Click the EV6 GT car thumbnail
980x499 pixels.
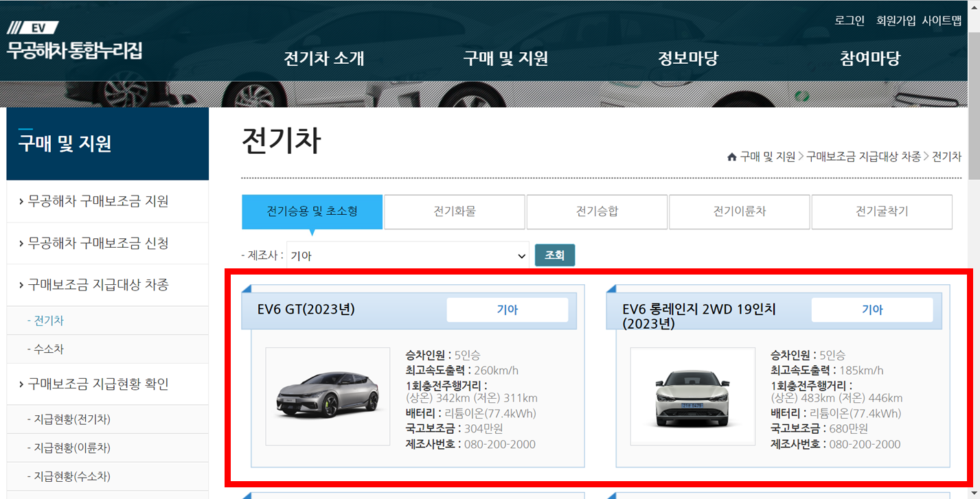(328, 397)
